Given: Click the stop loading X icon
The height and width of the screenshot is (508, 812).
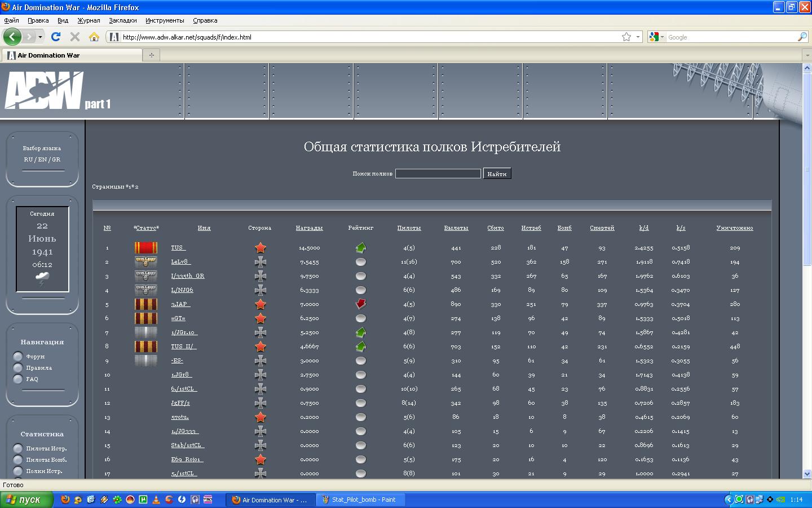Looking at the screenshot, I should (x=74, y=37).
